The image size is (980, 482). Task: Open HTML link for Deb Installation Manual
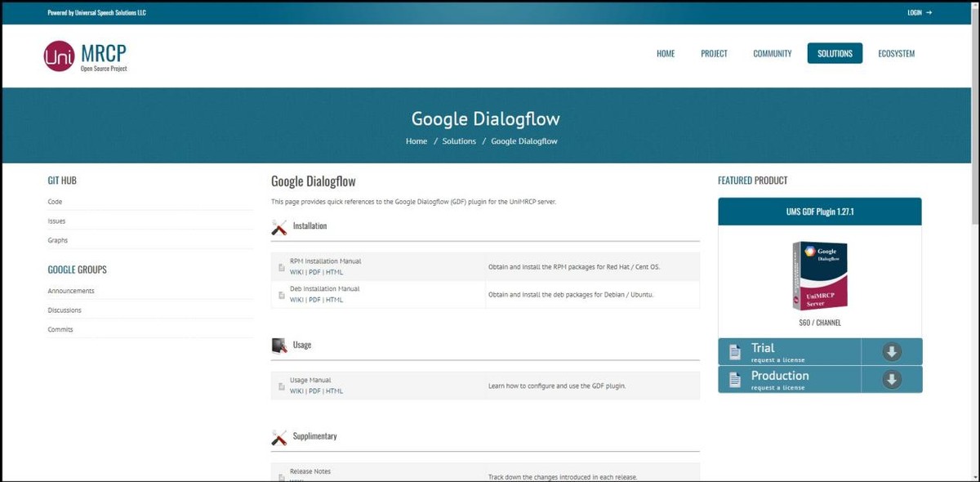(x=335, y=300)
